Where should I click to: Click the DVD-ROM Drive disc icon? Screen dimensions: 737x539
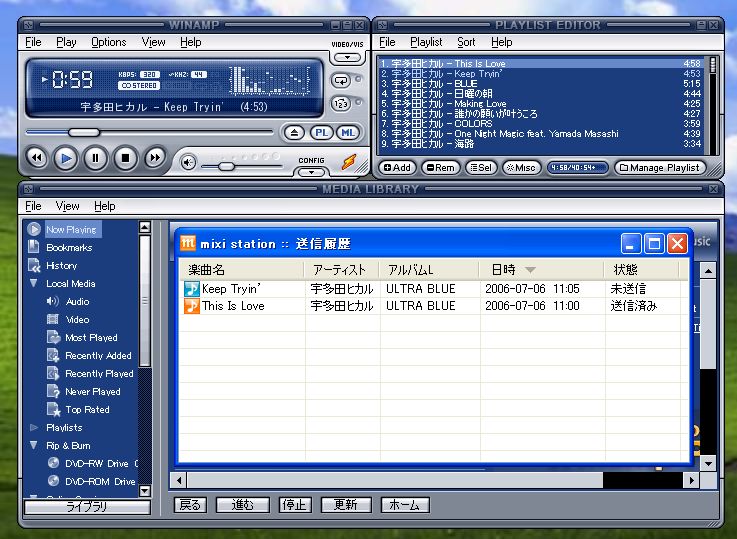54,481
